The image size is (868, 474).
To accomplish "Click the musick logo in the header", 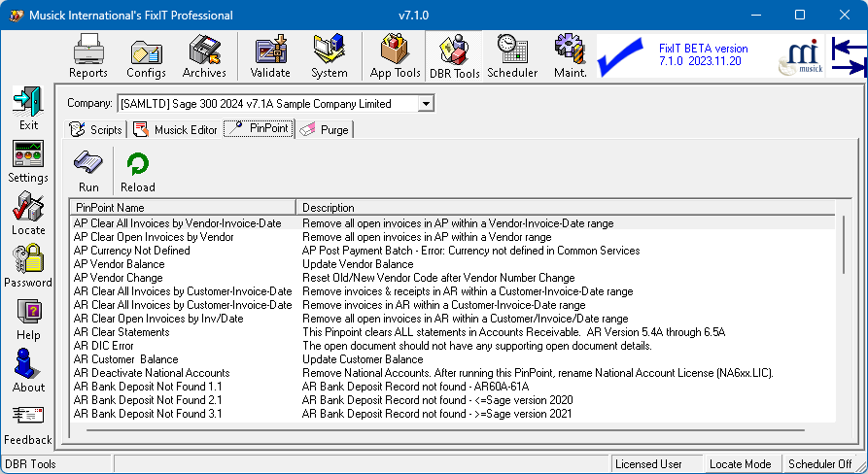I will [801, 56].
